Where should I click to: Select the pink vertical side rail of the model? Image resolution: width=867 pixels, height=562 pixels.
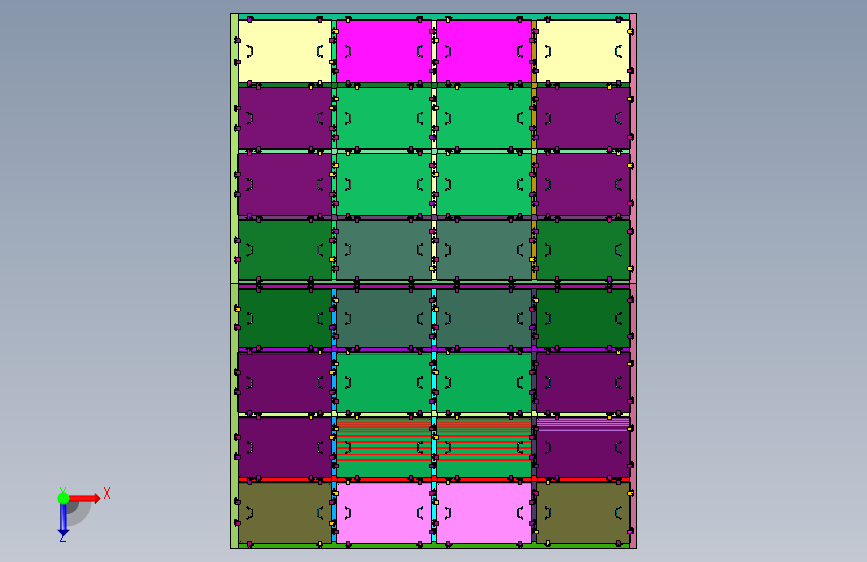pyautogui.click(x=633, y=281)
